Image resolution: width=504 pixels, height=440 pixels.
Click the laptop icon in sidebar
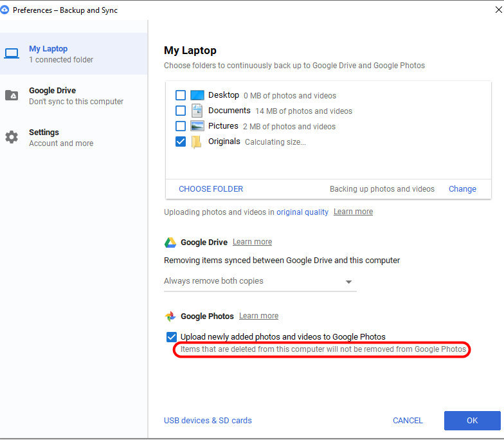[12, 54]
